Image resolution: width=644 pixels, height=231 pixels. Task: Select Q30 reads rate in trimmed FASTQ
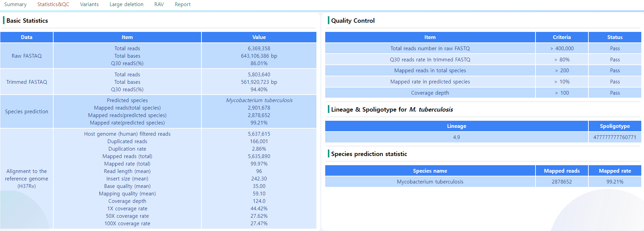click(430, 60)
